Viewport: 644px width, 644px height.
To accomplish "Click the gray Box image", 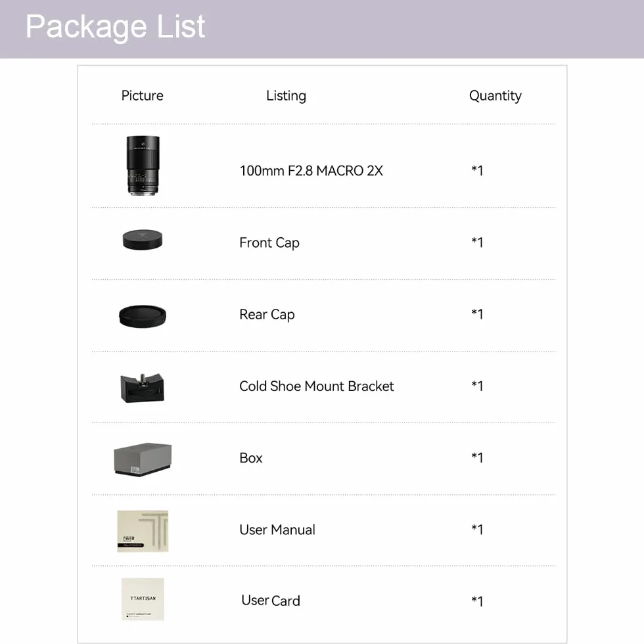I will (x=143, y=459).
